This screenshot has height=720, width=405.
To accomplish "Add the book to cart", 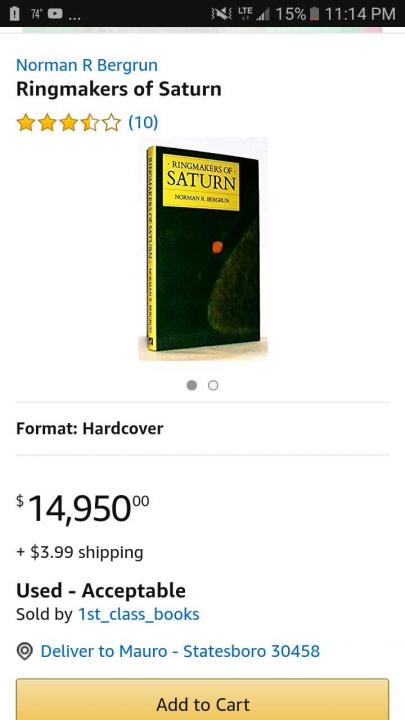I will pos(202,700).
